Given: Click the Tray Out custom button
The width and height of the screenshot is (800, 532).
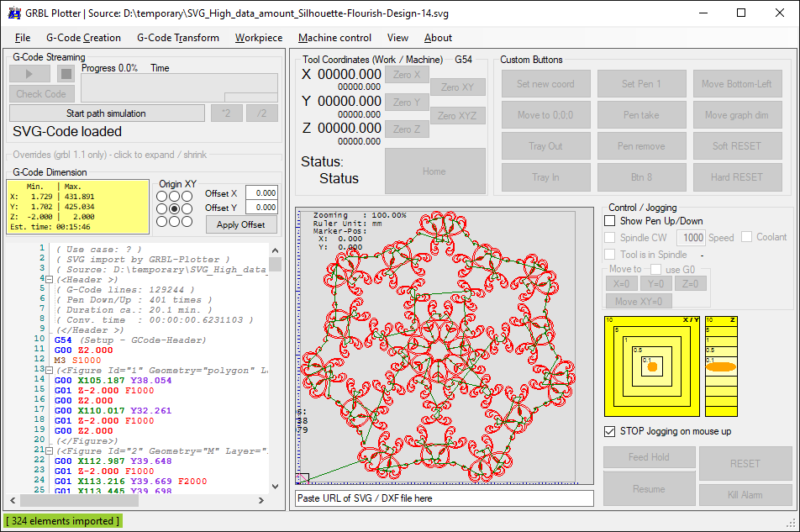Looking at the screenshot, I should click(x=546, y=146).
